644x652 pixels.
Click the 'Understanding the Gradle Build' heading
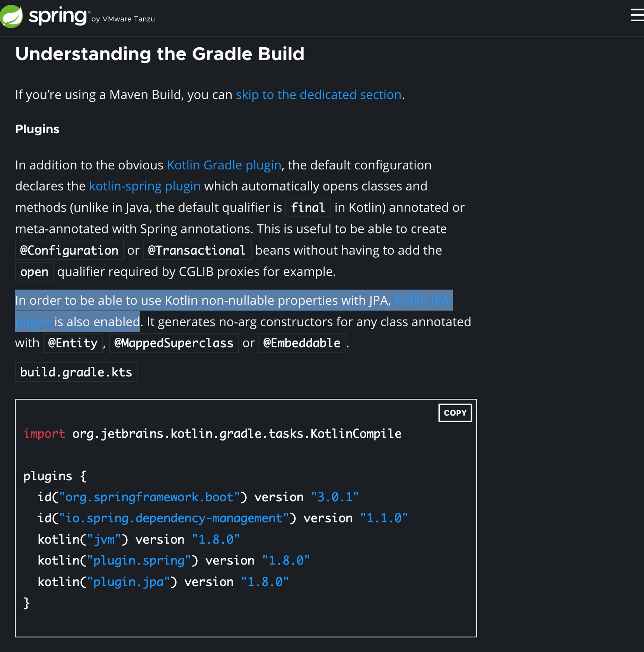(160, 54)
